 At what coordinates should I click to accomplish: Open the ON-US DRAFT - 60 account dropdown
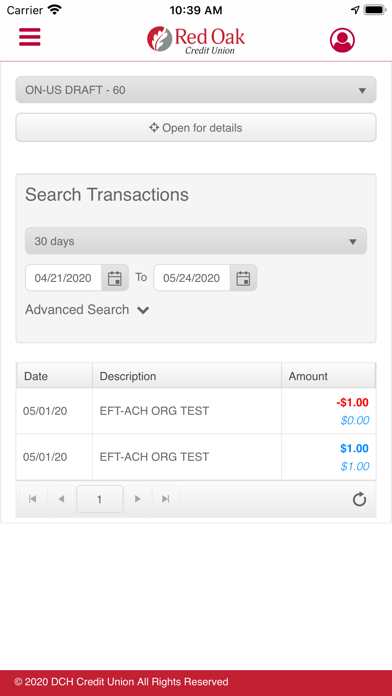coord(196,90)
